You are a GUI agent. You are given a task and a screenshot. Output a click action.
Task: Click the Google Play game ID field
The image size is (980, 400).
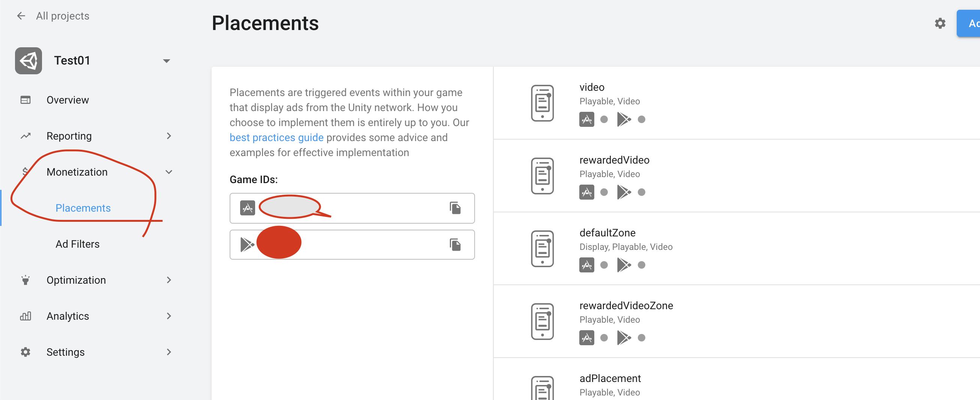tap(352, 245)
